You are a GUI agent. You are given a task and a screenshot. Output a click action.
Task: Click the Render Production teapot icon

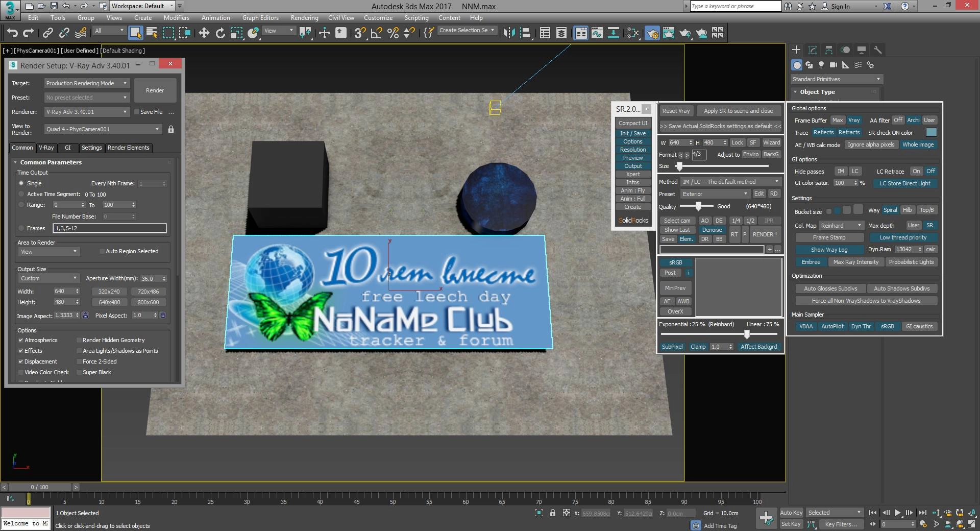coord(685,33)
